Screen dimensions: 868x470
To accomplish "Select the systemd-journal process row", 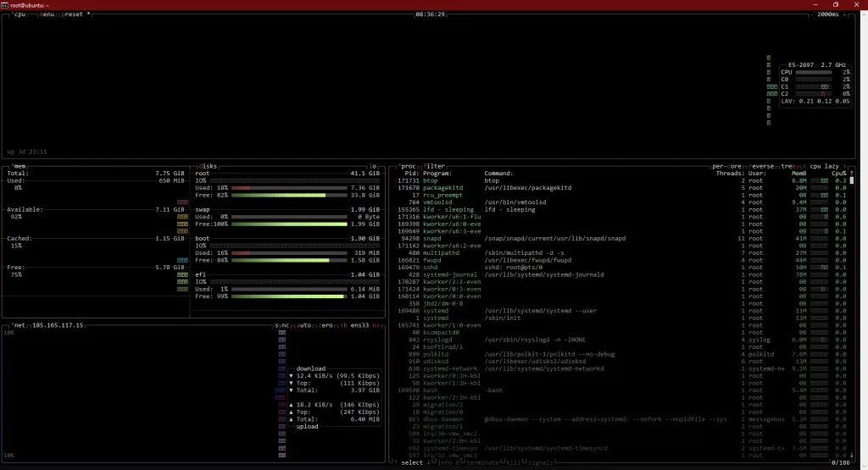I will point(622,274).
